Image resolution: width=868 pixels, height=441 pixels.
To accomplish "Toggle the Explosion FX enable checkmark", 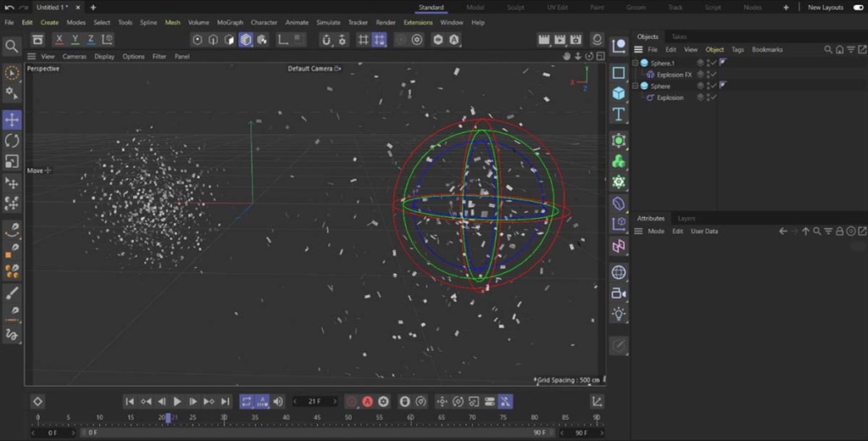I will pos(713,75).
